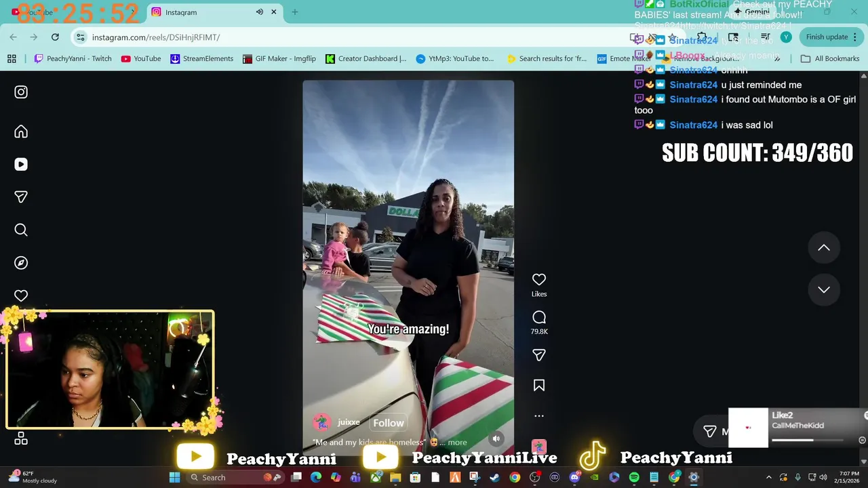Open 'Search results for' bookmark
Image resolution: width=868 pixels, height=488 pixels.
click(x=547, y=59)
